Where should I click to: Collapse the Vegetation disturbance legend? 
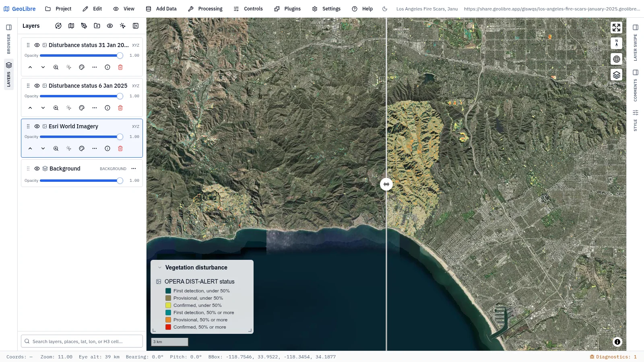point(160,267)
